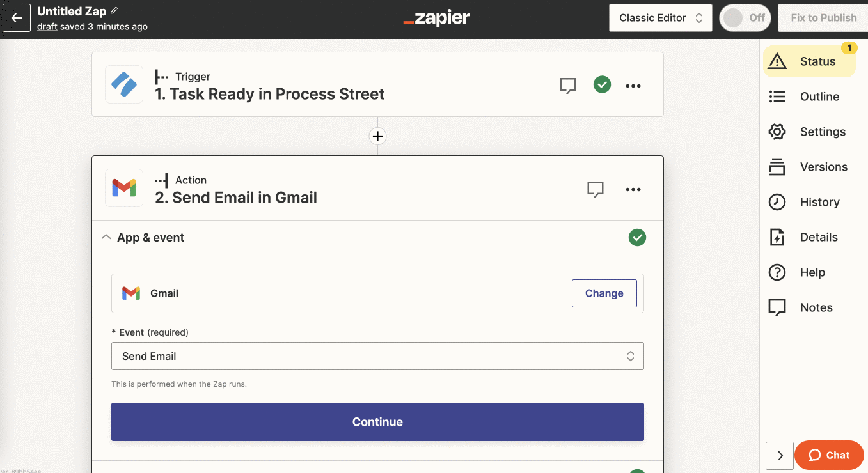This screenshot has height=473, width=868.
Task: Open the Status panel in the sidebar
Action: pos(809,61)
